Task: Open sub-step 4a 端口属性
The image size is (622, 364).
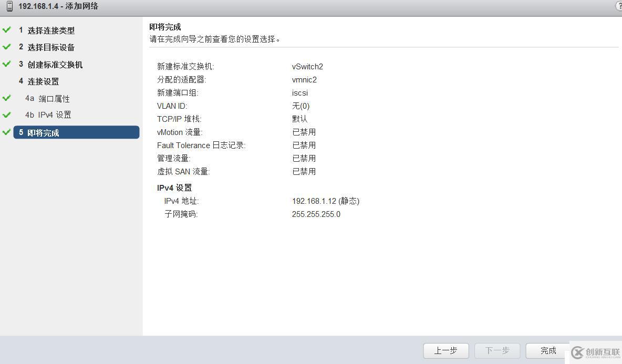Action: point(47,99)
